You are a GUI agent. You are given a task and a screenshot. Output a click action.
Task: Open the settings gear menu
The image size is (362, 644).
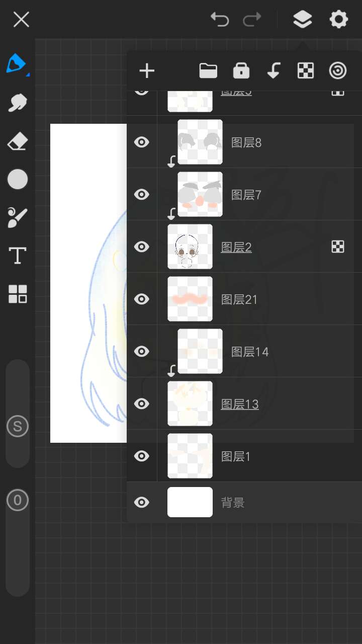click(x=338, y=20)
